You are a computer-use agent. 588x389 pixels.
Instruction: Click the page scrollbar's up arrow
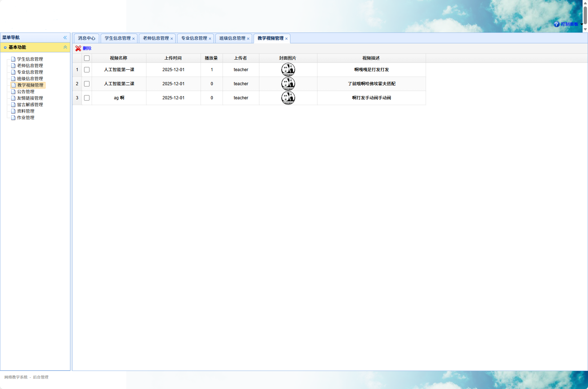pyautogui.click(x=585, y=3)
